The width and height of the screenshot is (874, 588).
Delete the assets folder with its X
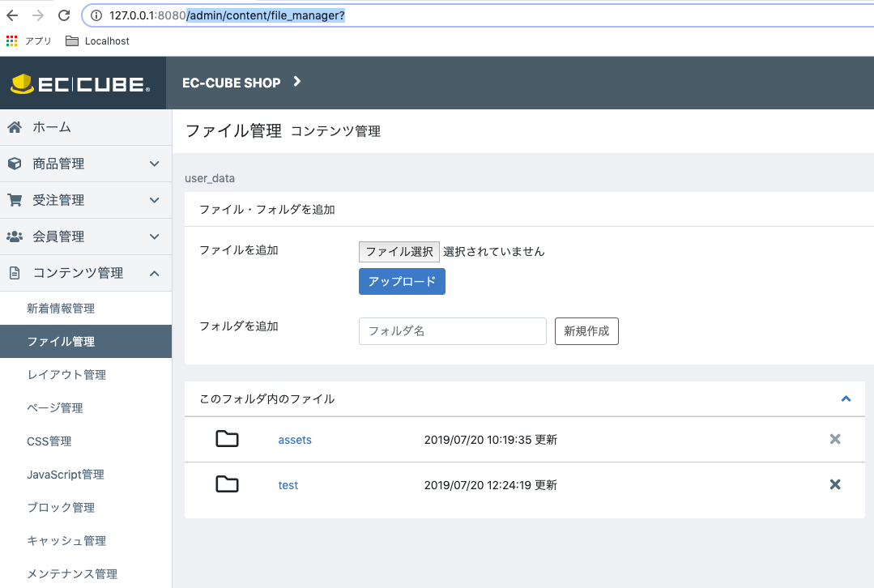click(835, 439)
